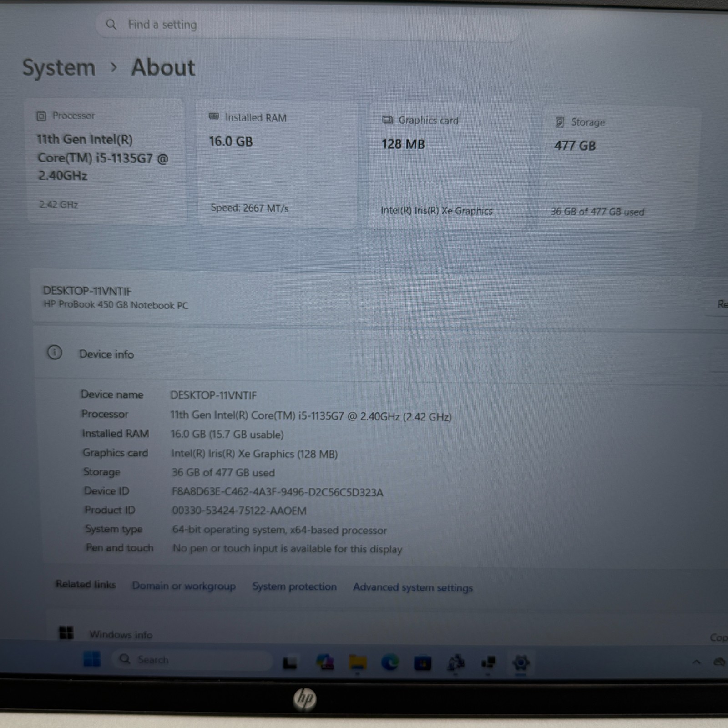The width and height of the screenshot is (728, 728).
Task: Open the System protection link
Action: (294, 587)
